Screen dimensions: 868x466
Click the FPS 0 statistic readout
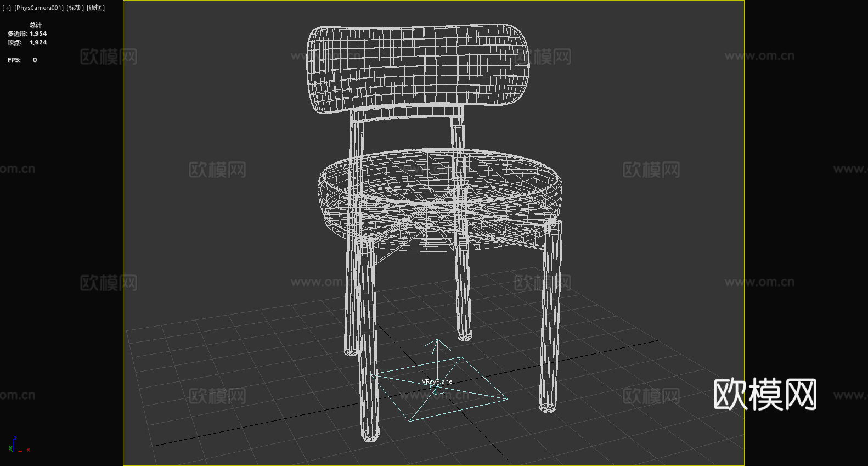[x=22, y=60]
